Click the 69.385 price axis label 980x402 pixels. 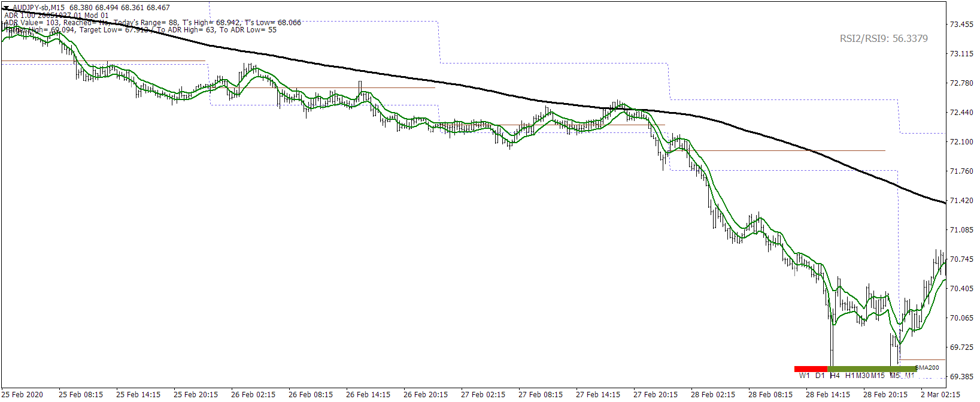click(961, 377)
